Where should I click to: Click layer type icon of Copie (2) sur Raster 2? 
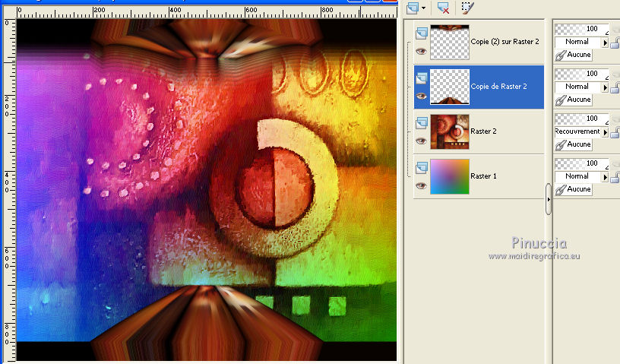coord(421,33)
